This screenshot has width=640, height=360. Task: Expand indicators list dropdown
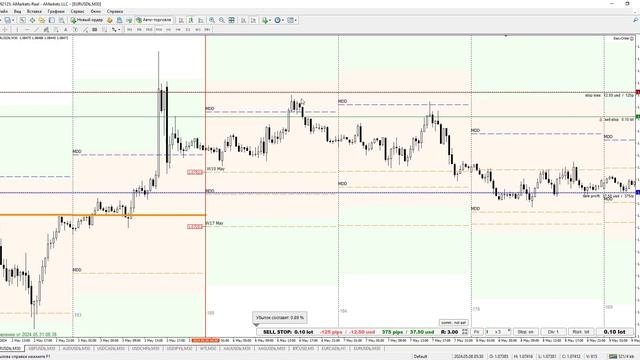pos(270,20)
